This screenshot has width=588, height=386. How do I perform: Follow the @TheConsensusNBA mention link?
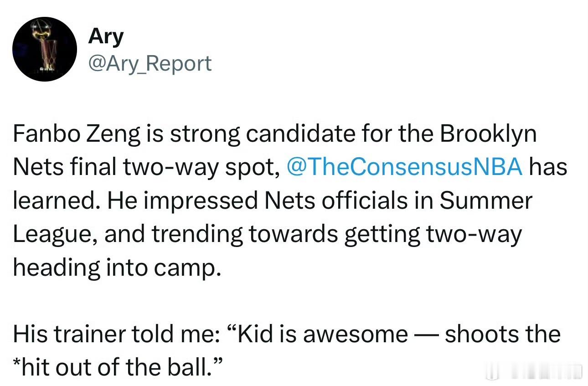coord(404,167)
